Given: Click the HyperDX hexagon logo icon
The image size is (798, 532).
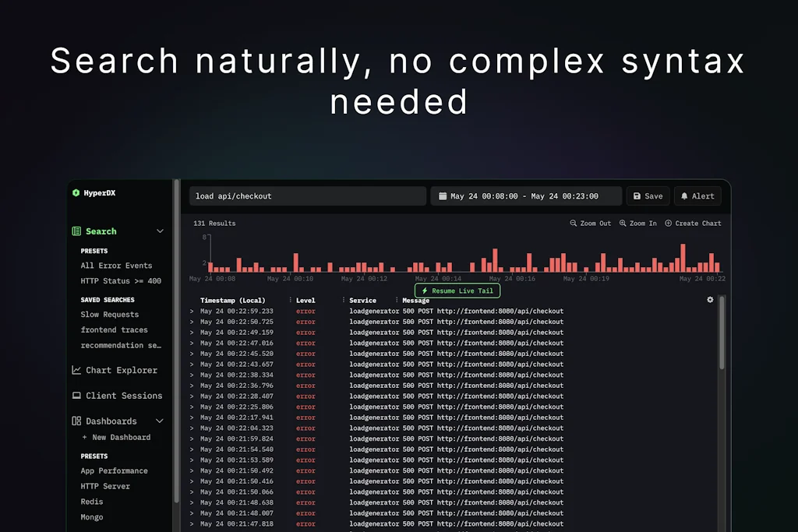Looking at the screenshot, I should 76,192.
